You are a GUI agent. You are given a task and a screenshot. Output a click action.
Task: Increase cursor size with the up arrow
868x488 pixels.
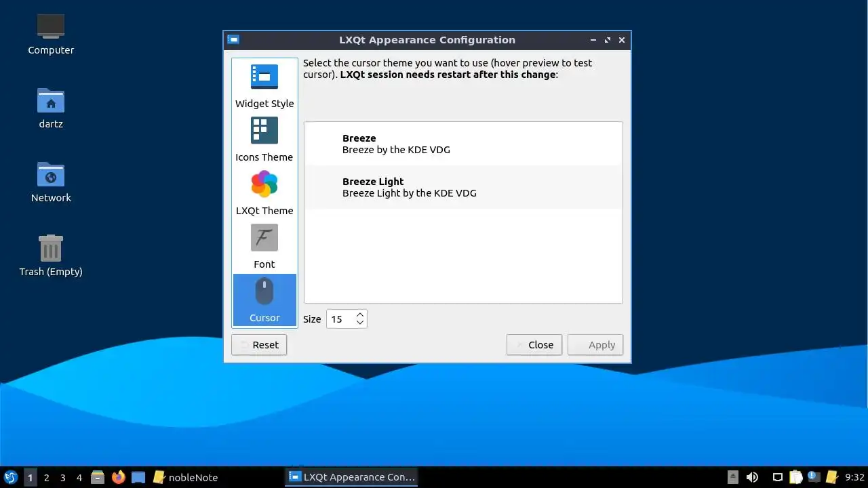point(360,314)
